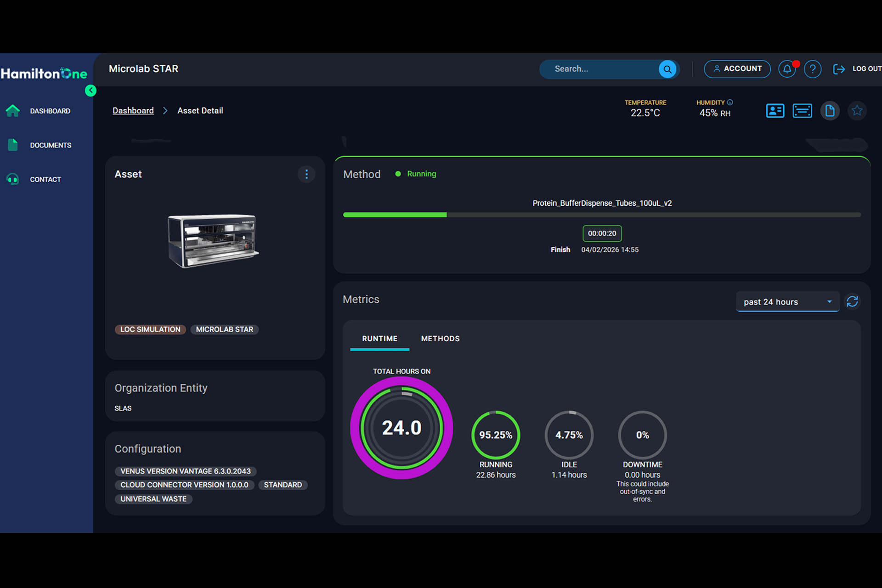This screenshot has height=588, width=882.
Task: Click the humidity info icon
Action: pos(730,102)
